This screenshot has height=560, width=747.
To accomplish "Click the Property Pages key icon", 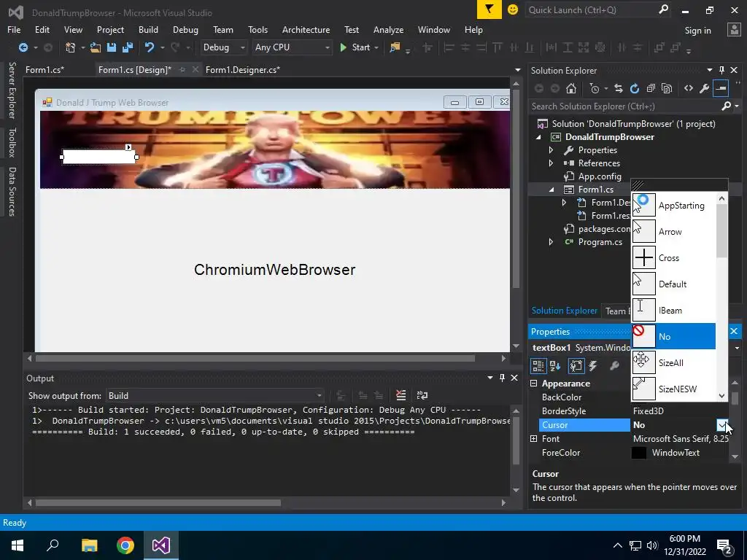I will [x=614, y=366].
